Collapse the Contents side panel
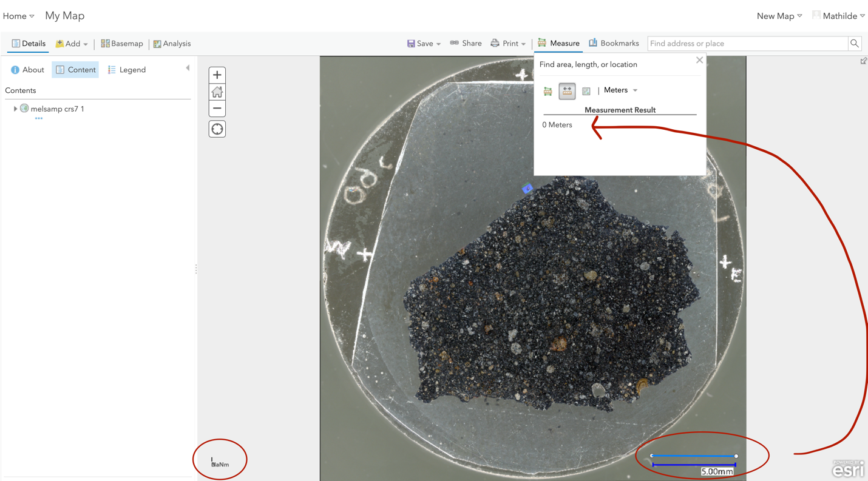 click(188, 68)
